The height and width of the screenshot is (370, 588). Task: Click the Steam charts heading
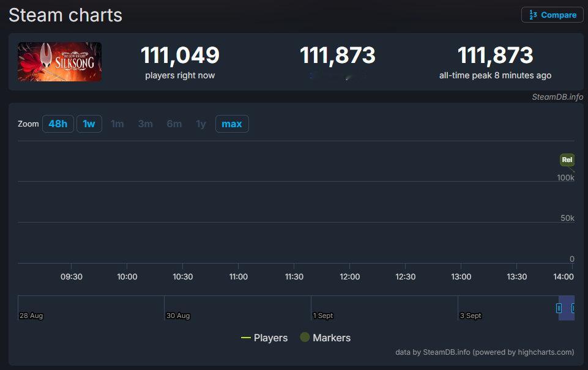pyautogui.click(x=65, y=15)
